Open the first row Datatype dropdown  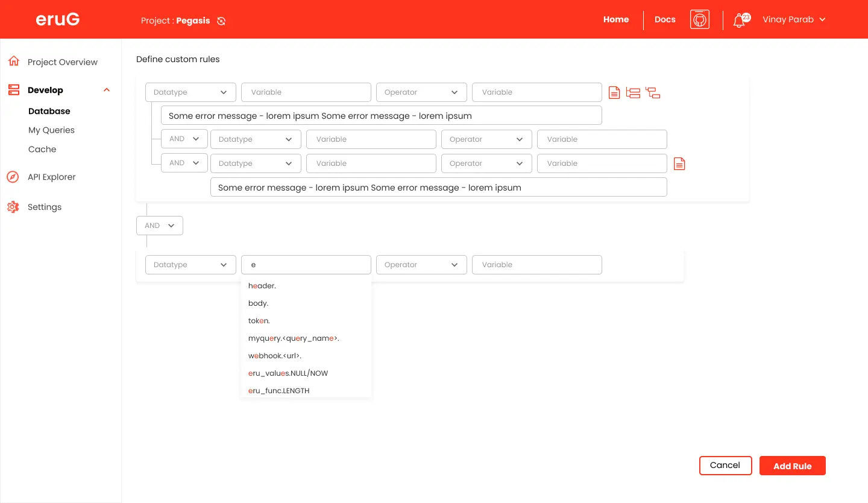click(190, 92)
